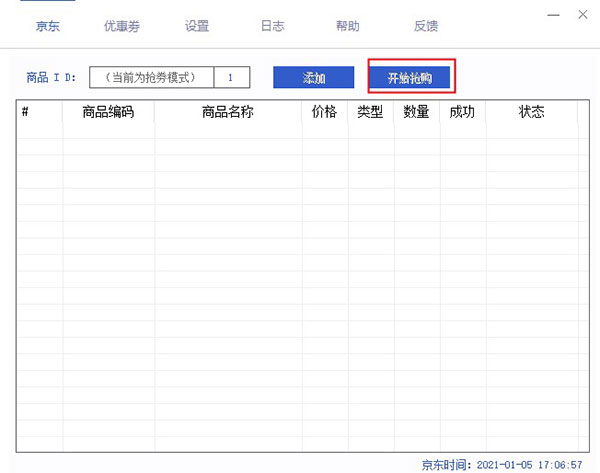This screenshot has width=600, height=473.
Task: Click the 状态 column header
Action: 531,113
